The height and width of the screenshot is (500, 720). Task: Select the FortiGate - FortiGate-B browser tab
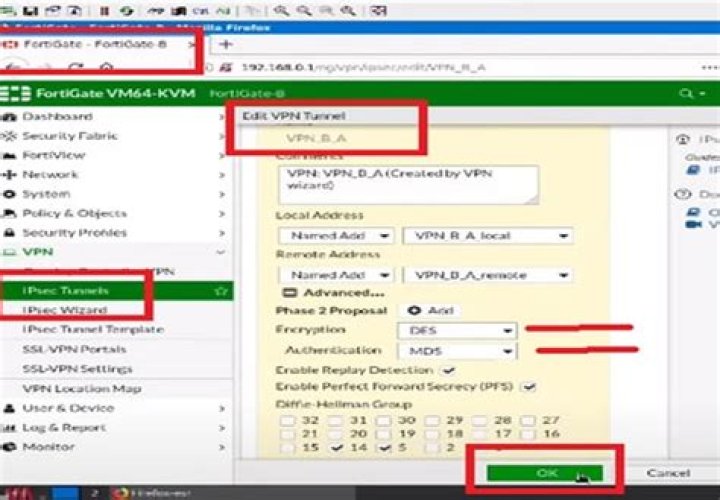98,45
